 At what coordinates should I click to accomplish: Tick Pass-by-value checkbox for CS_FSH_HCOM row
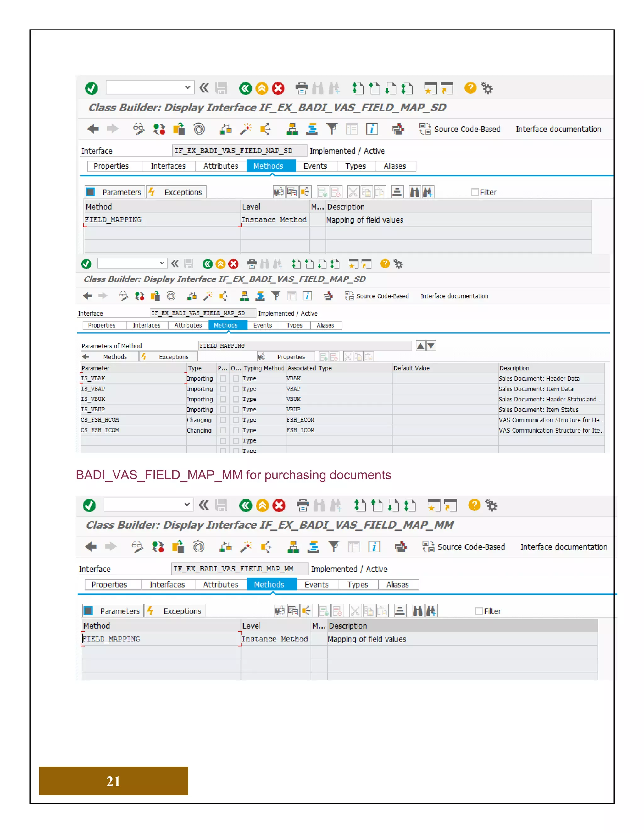[223, 420]
